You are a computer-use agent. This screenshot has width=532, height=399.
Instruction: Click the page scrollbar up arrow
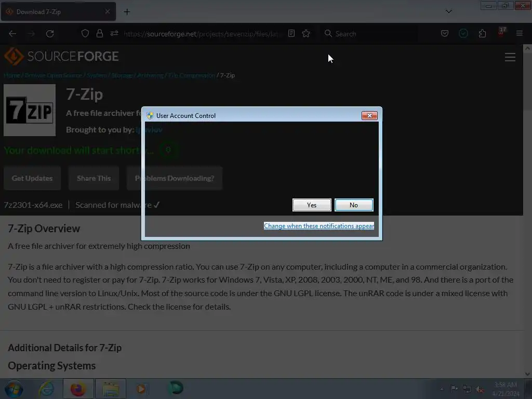click(527, 48)
